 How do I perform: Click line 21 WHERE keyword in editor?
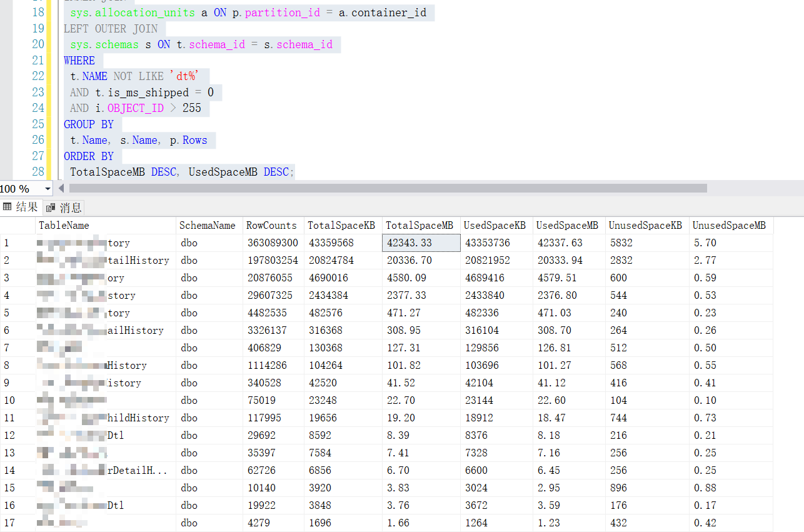(79, 61)
